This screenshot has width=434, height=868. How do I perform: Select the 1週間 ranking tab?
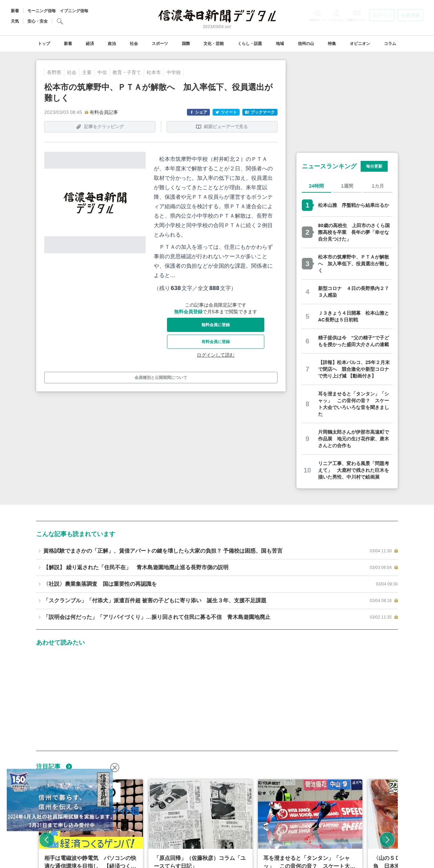347,186
